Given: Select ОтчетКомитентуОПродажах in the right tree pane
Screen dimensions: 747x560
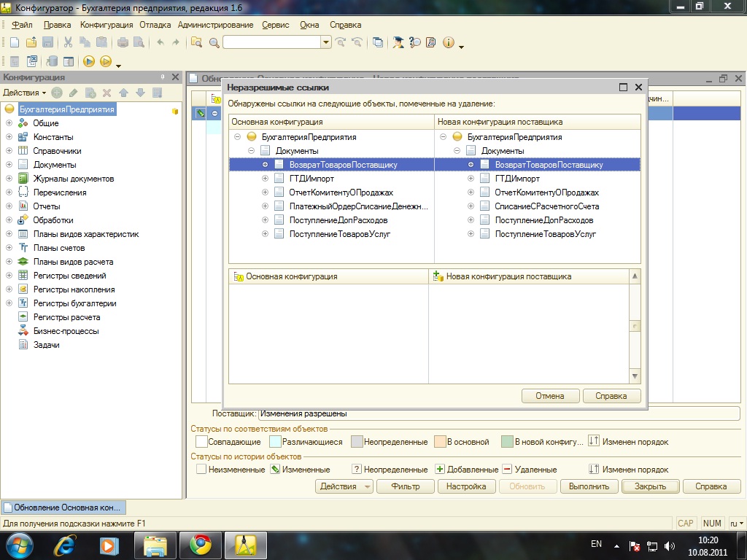Looking at the screenshot, I should (546, 192).
